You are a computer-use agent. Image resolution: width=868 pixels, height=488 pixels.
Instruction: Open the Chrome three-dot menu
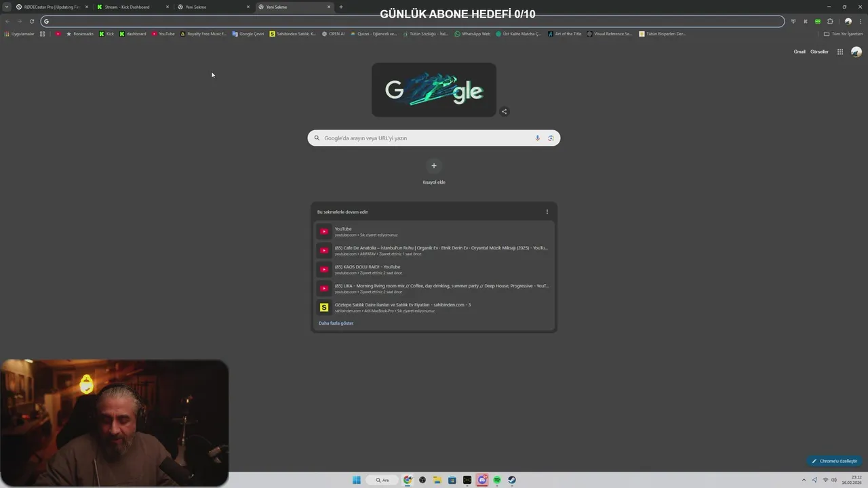point(860,21)
